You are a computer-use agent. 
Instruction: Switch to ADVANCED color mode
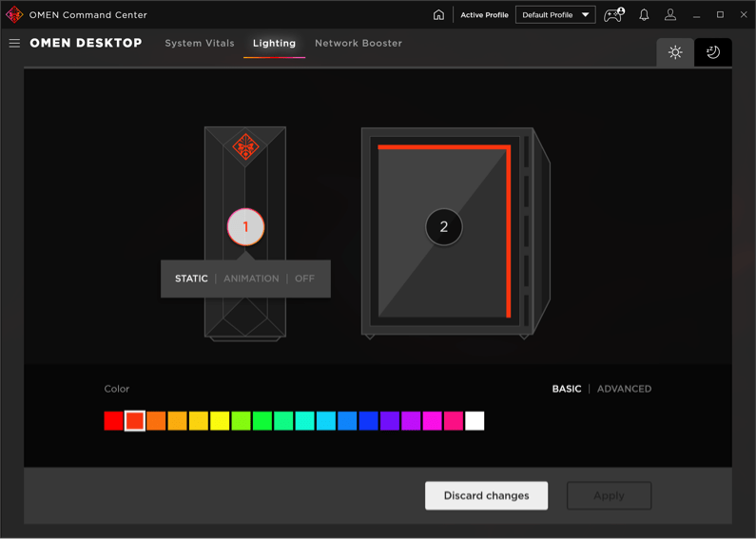(x=624, y=389)
